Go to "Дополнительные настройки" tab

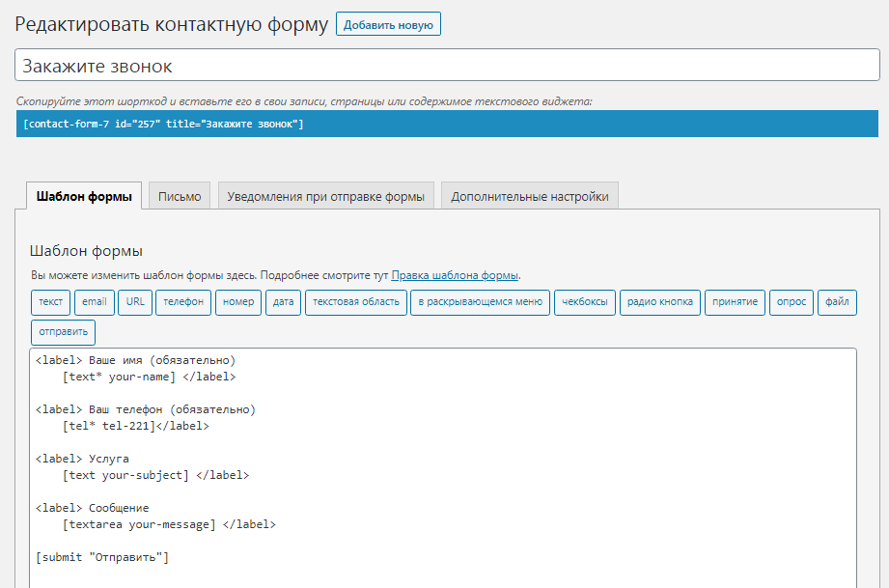click(530, 196)
